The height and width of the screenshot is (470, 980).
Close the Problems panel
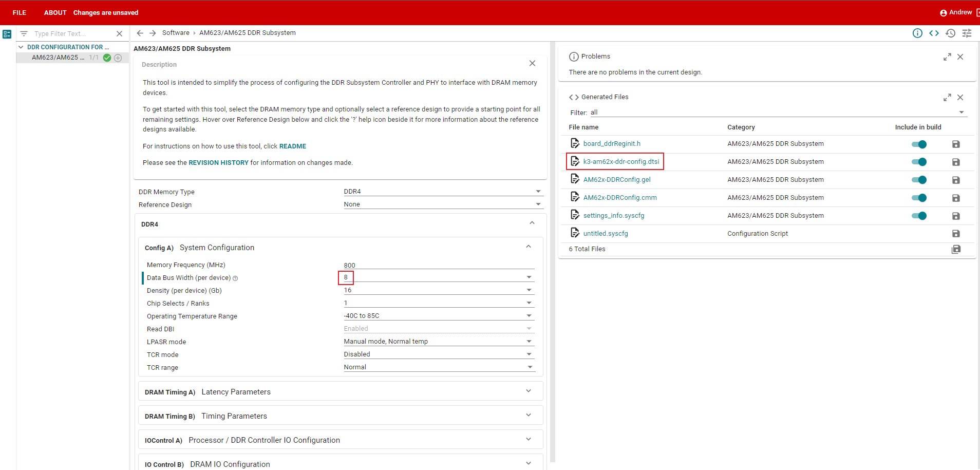tap(960, 57)
